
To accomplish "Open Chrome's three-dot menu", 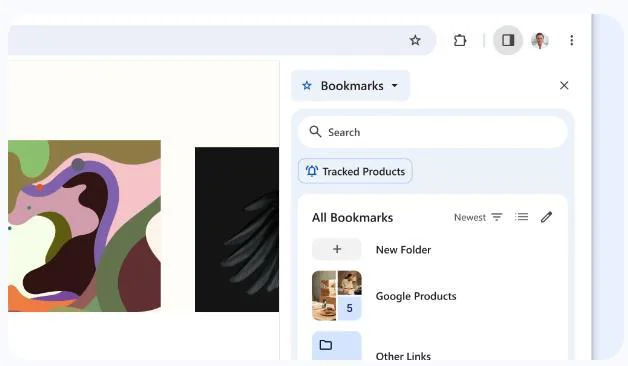I will pos(572,40).
